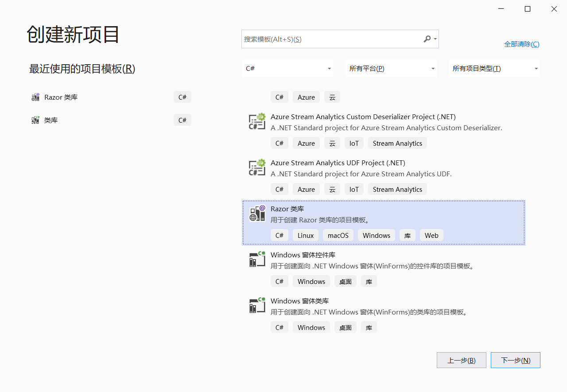Click the search magnifier icon
This screenshot has width=567, height=392.
427,39
